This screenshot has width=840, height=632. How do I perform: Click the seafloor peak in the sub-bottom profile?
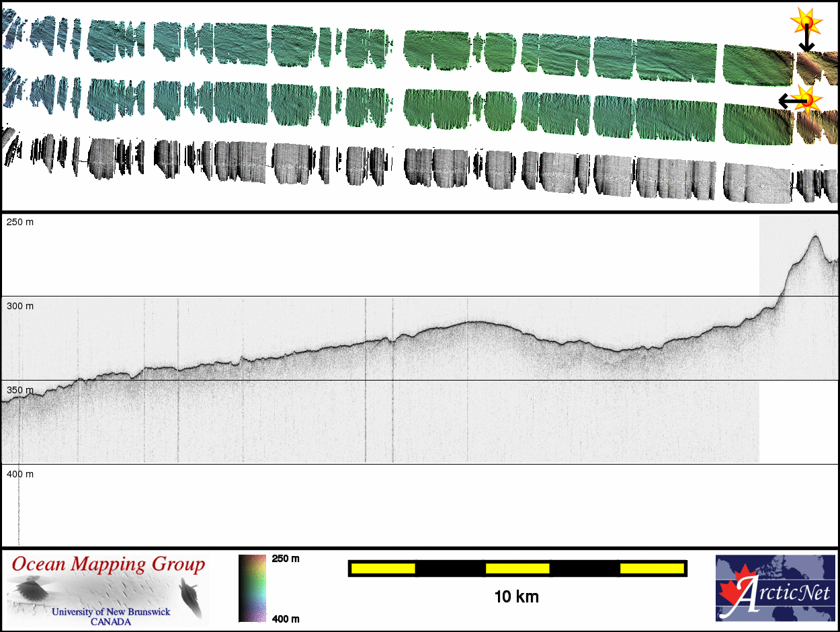coord(815,237)
